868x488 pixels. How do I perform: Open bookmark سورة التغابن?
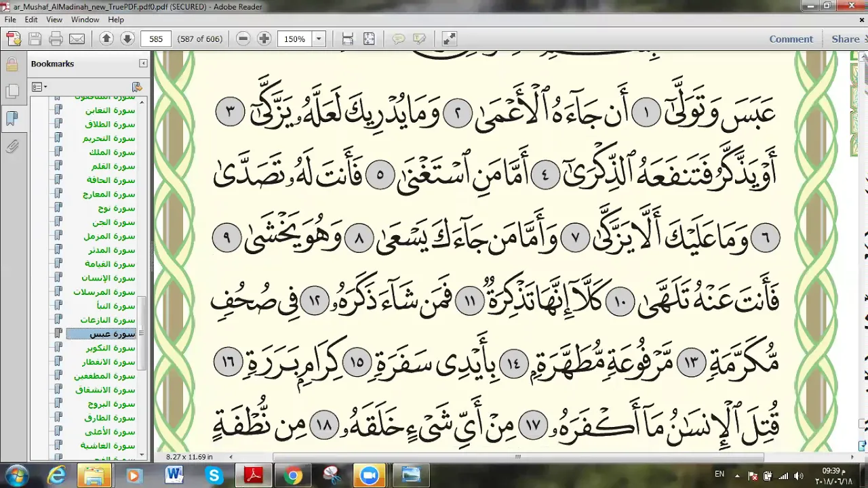[x=111, y=110]
